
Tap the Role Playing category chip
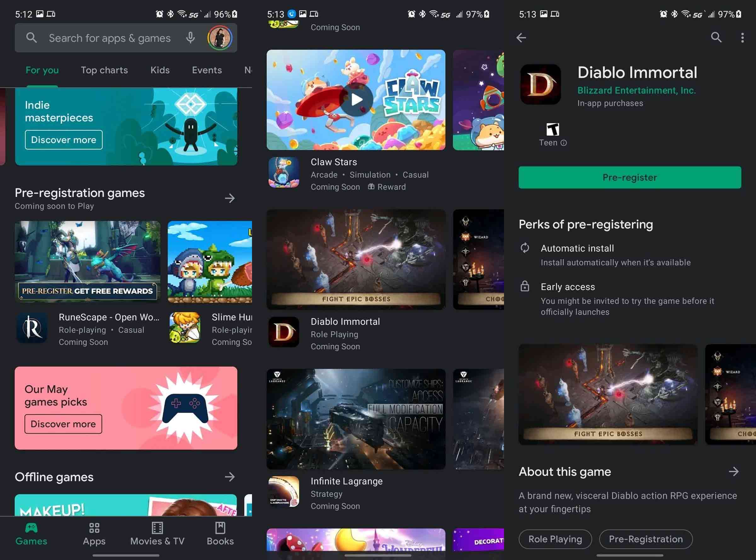[555, 539]
